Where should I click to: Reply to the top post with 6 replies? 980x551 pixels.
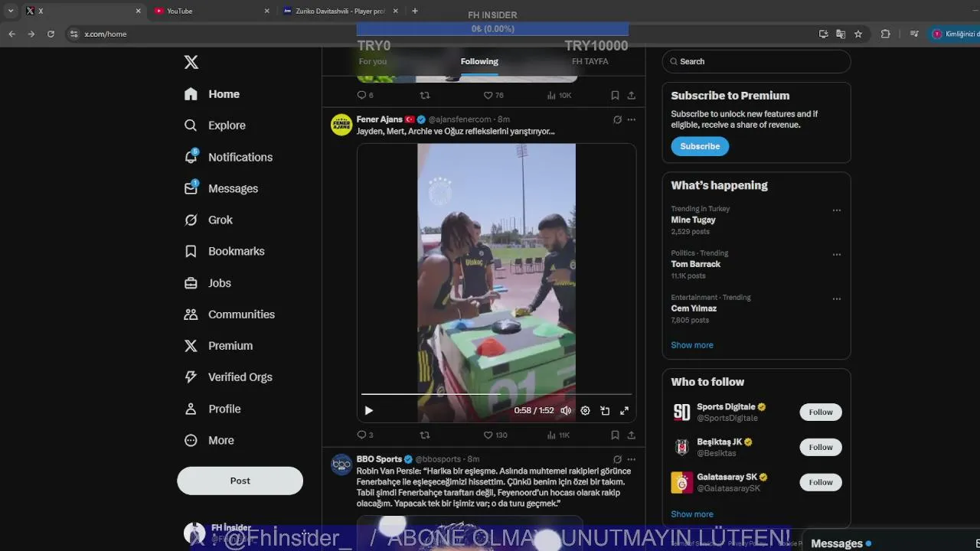365,95
